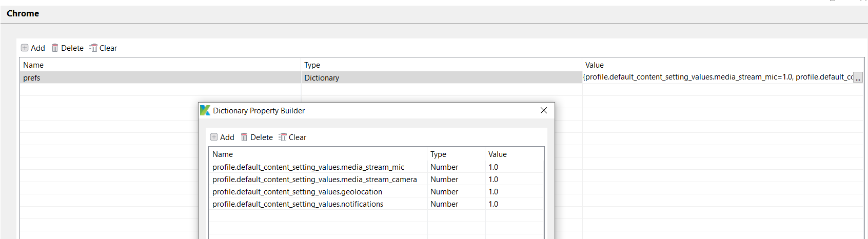Click Clear icon in Dictionary Property Builder

point(283,137)
